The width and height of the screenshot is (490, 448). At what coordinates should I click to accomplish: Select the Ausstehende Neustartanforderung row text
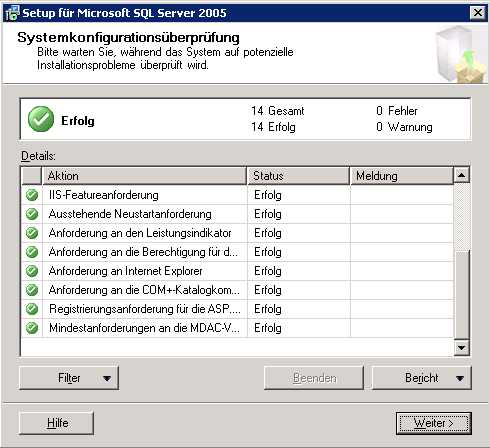tap(130, 214)
